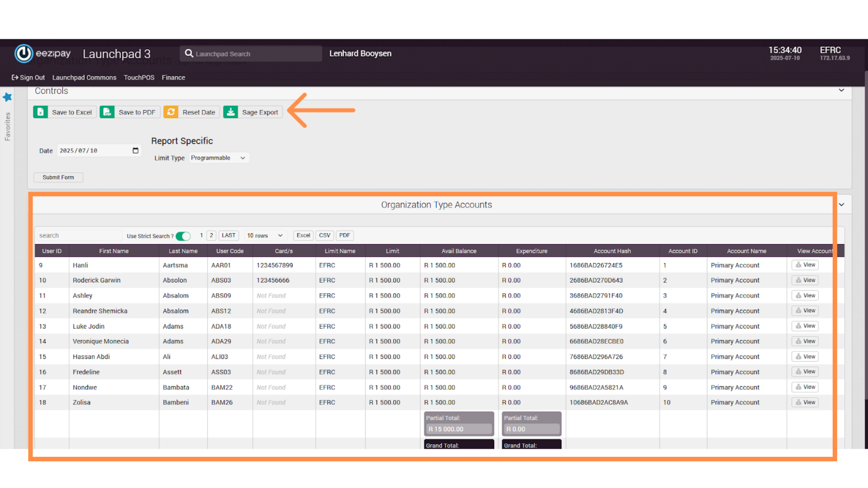
Task: View account for Zolisa Bambeni
Action: click(x=805, y=402)
